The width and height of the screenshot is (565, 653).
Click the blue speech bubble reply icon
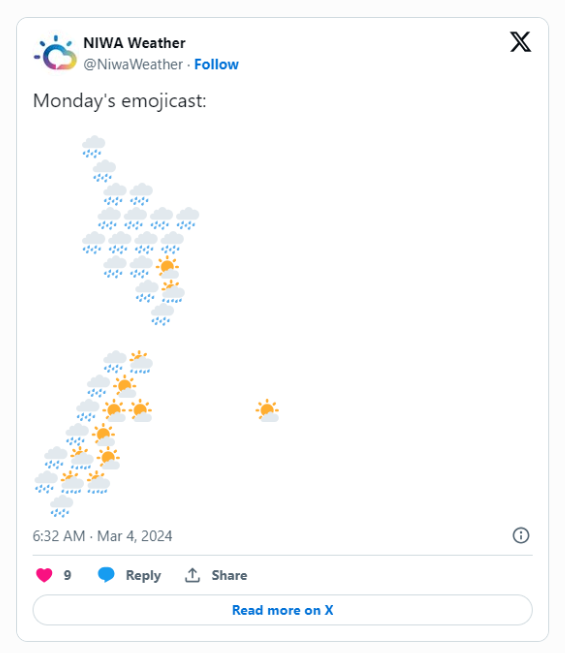tap(106, 575)
